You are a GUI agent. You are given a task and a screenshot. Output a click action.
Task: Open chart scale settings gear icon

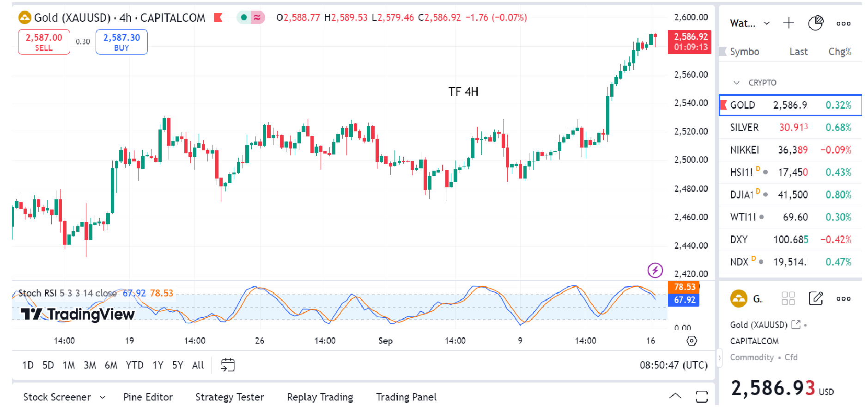(x=692, y=341)
